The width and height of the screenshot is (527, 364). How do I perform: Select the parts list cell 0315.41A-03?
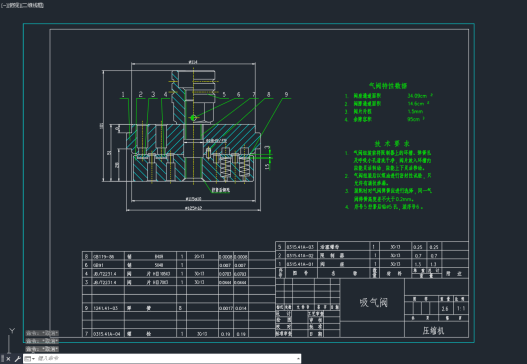300,247
